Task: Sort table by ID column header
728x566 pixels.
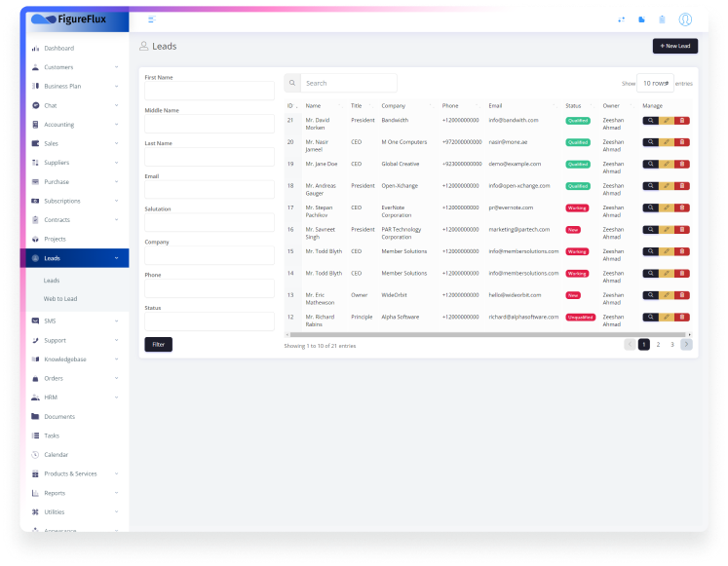Action: coord(292,106)
